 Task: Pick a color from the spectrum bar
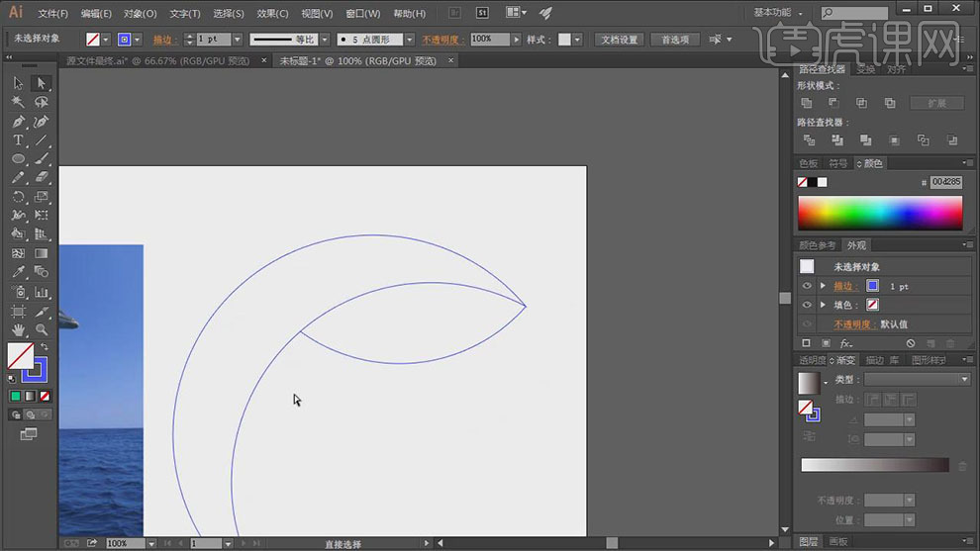879,213
